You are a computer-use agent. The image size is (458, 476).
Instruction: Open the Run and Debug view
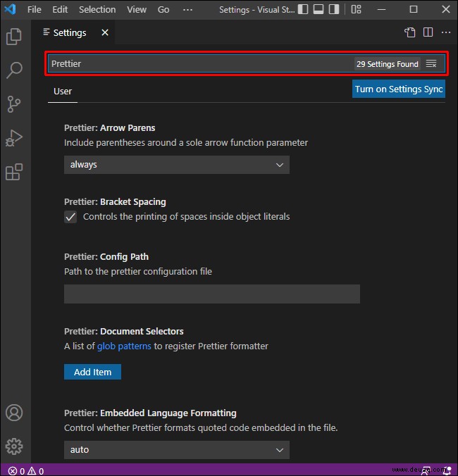pos(14,138)
